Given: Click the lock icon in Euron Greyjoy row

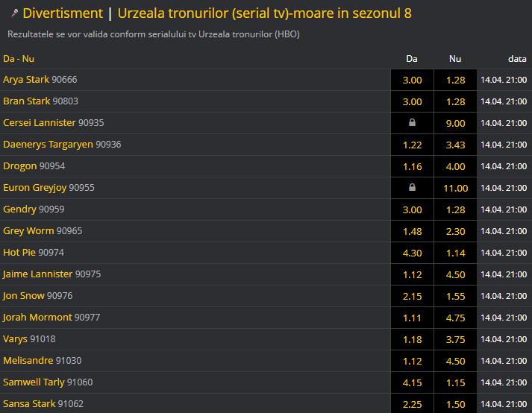Looking at the screenshot, I should coord(412,188).
